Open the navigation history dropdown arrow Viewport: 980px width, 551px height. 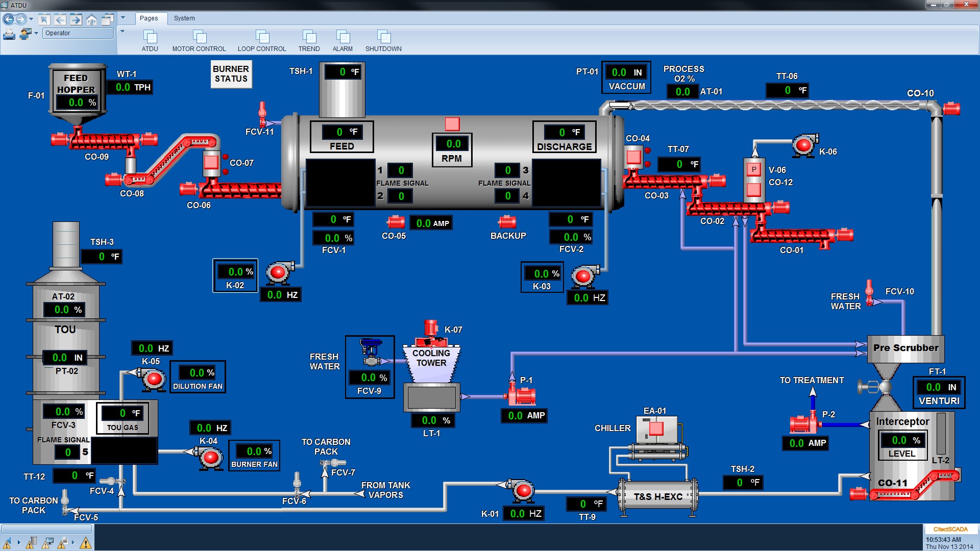(32, 19)
